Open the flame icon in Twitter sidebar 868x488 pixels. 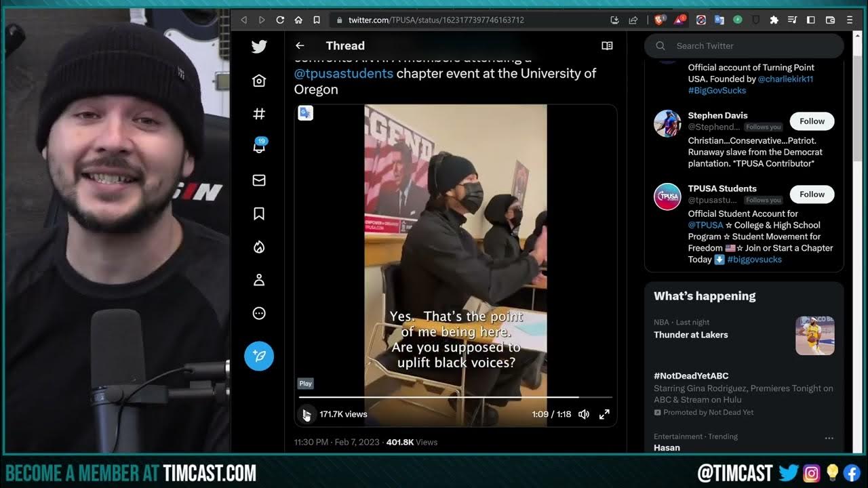[259, 247]
